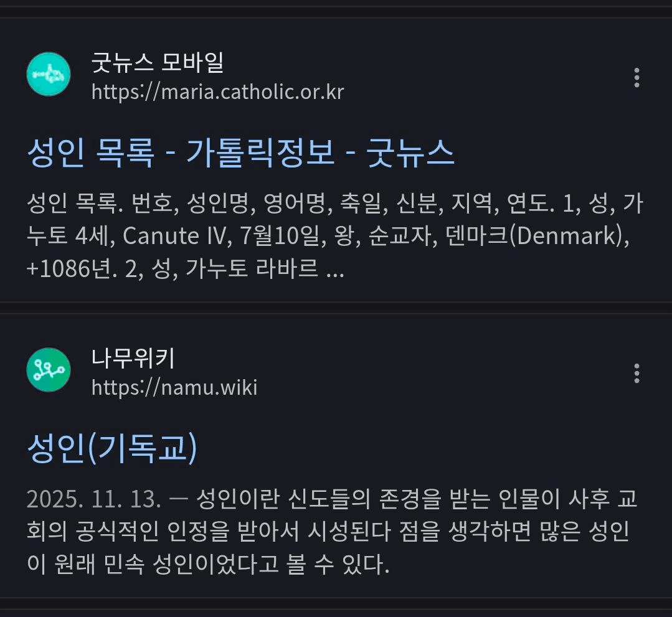Open more options for the 굿뉴스 result
This screenshot has width=672, height=617.
pyautogui.click(x=637, y=77)
